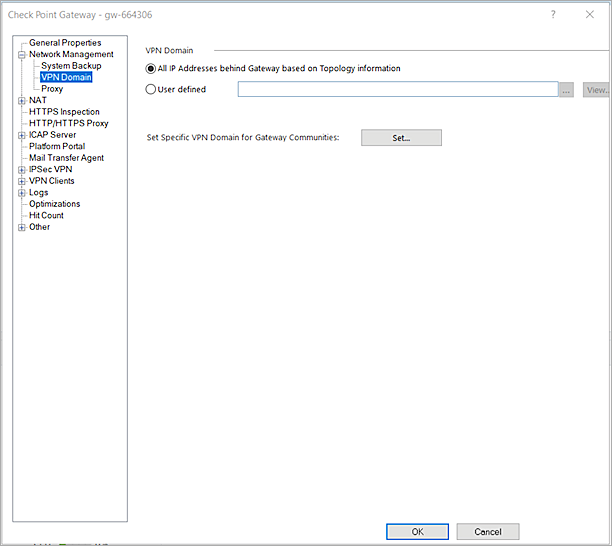Select All IP Addresses behind Gateway radio

151,69
